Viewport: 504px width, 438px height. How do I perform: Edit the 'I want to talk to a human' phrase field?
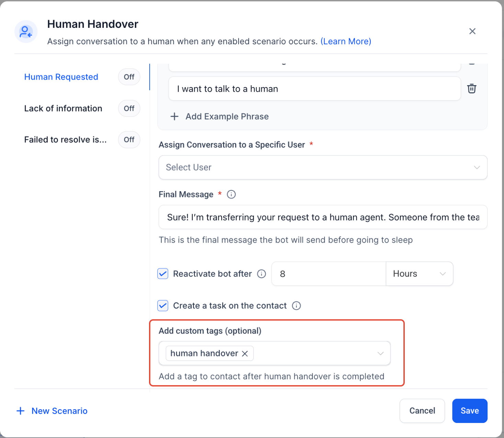coord(314,89)
